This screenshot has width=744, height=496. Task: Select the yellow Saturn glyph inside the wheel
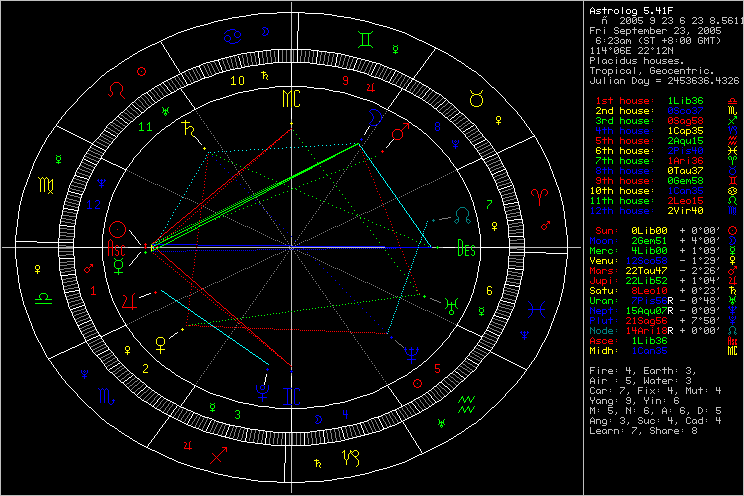coord(187,128)
